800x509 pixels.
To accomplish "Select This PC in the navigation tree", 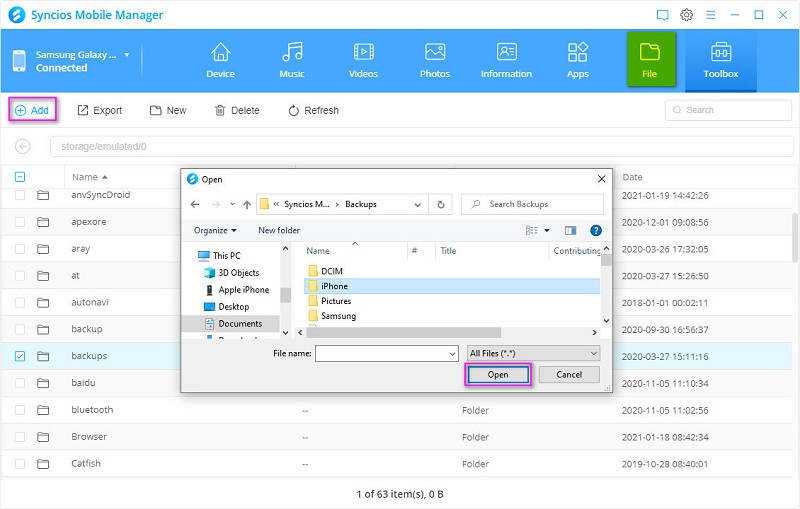I will point(219,256).
